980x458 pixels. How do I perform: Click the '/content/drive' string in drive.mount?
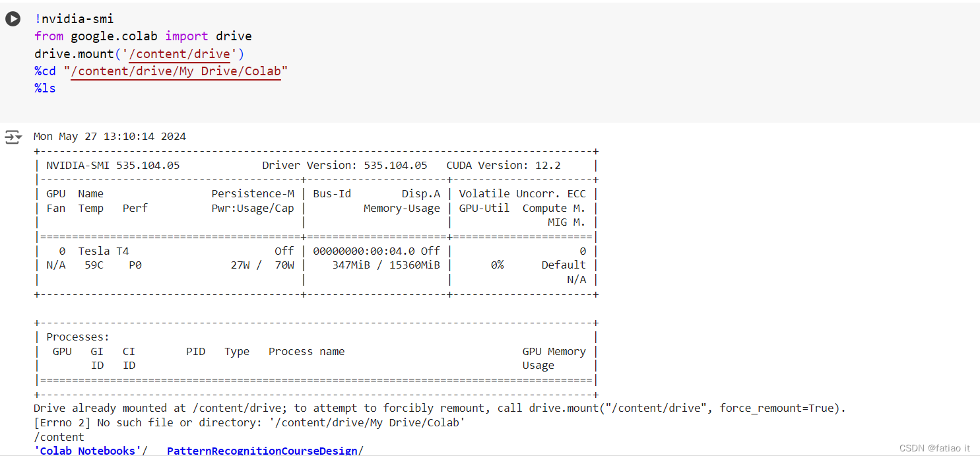pos(180,53)
